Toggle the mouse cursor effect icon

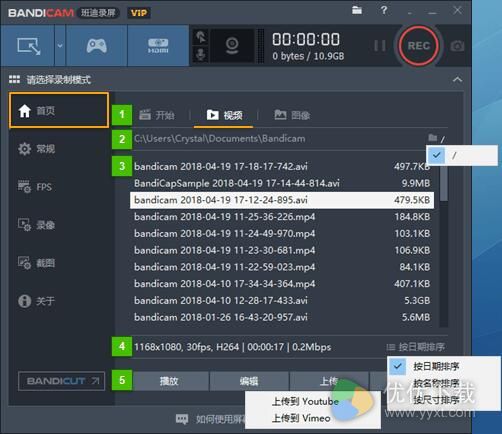pos(201,37)
